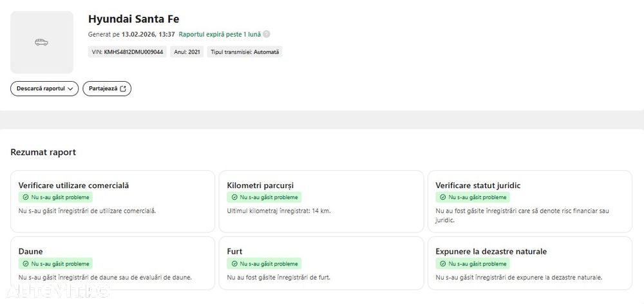Click the help icon beside report expiry
The height and width of the screenshot is (304, 644).
pos(267,34)
